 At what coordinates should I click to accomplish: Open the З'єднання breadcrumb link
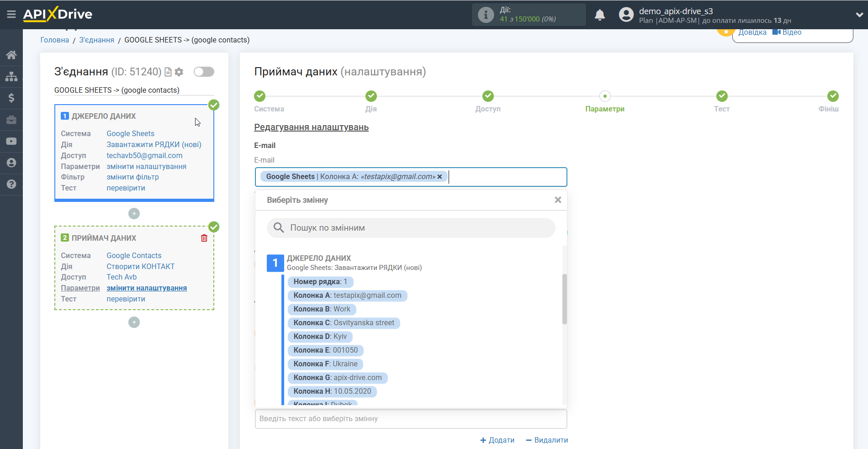[97, 40]
